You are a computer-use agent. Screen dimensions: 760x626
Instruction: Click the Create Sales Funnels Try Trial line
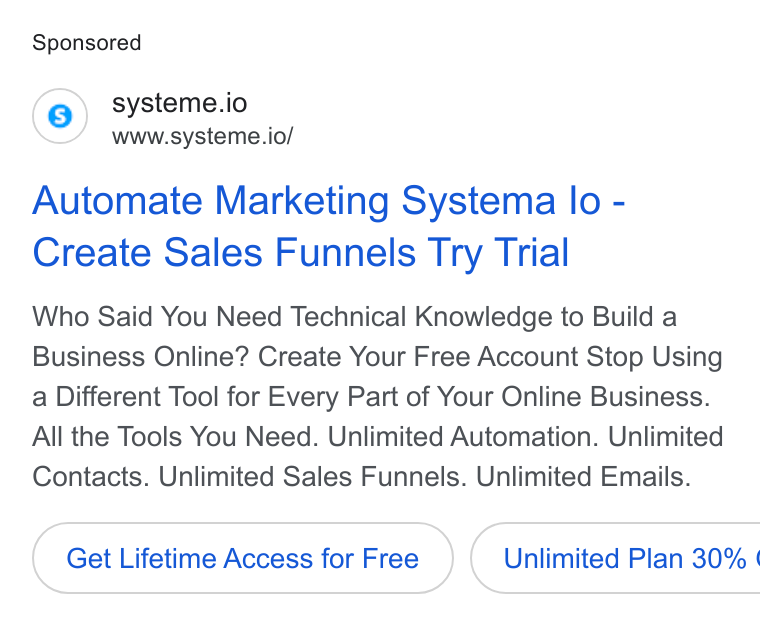(x=301, y=252)
